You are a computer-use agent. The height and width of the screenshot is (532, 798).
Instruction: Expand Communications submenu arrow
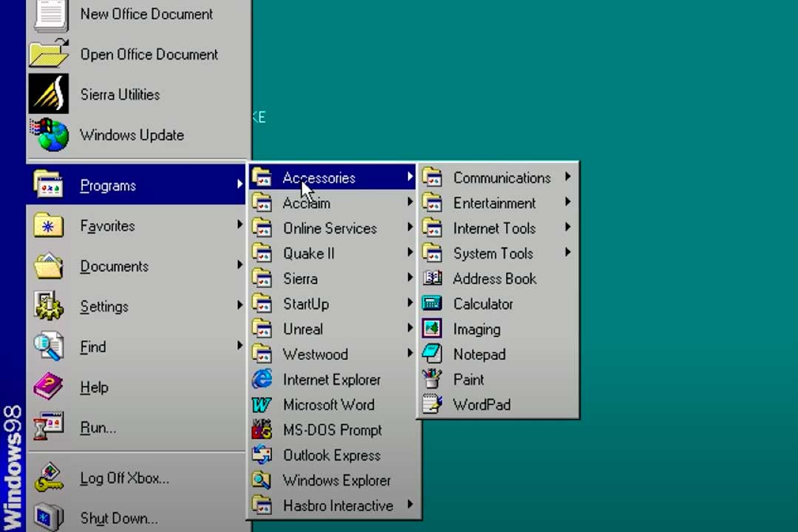point(567,177)
